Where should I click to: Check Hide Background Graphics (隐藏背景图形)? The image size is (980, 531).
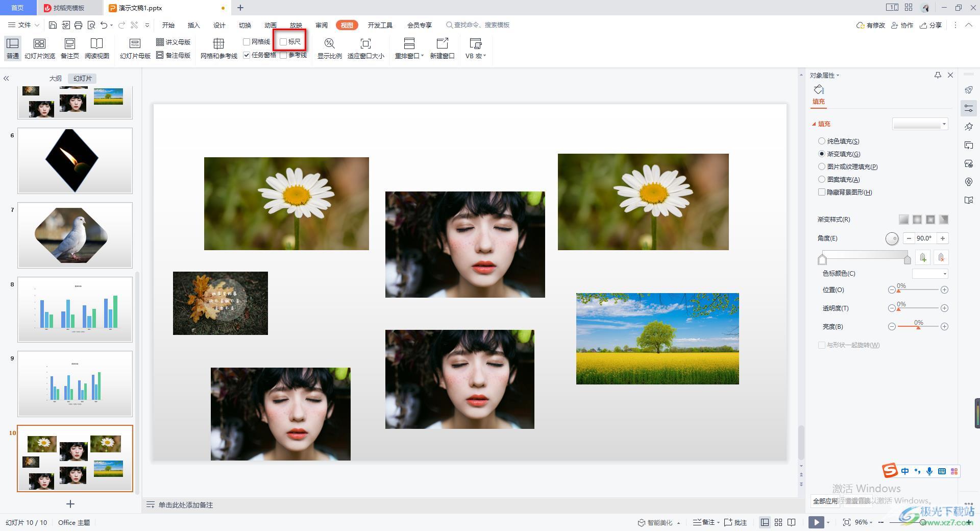point(821,192)
